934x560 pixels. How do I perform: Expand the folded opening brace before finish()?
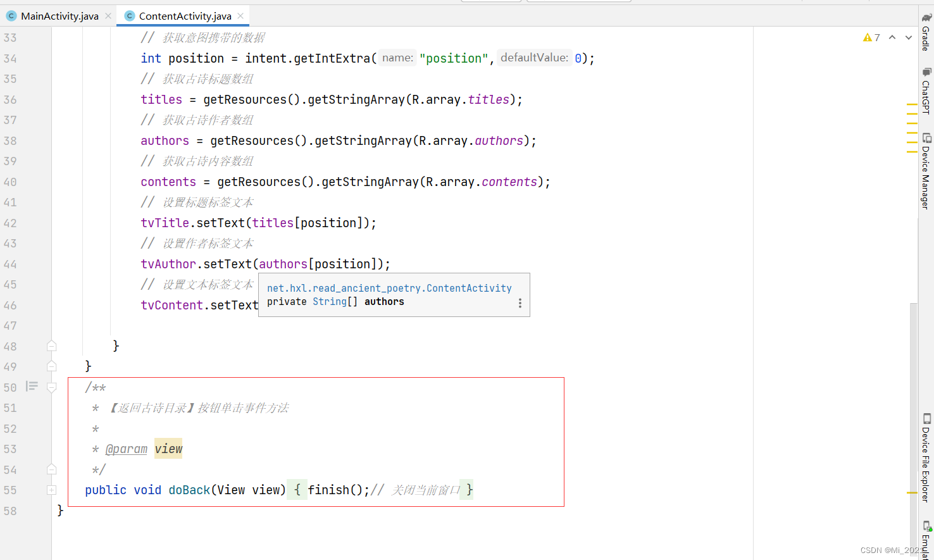click(x=297, y=490)
